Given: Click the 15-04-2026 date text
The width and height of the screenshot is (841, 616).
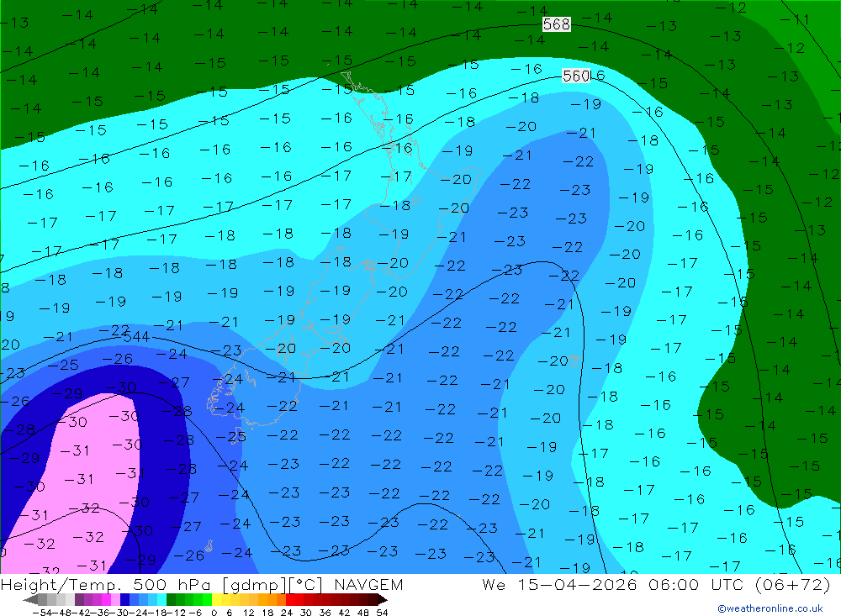Looking at the screenshot, I should [577, 584].
